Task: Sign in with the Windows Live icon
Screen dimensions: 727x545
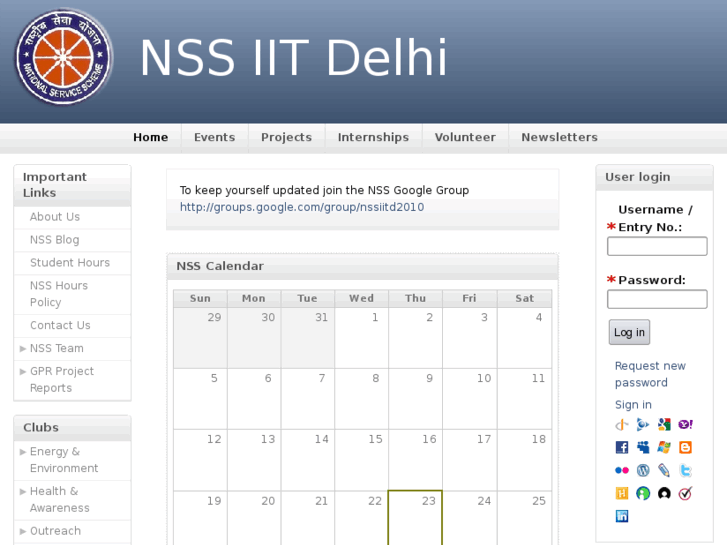Action: pyautogui.click(x=664, y=447)
